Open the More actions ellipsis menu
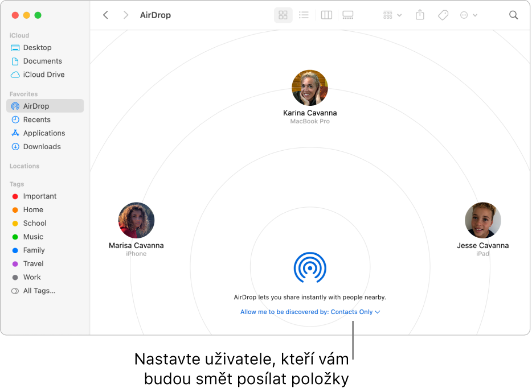Viewport: 532px width, 392px height. tap(469, 15)
